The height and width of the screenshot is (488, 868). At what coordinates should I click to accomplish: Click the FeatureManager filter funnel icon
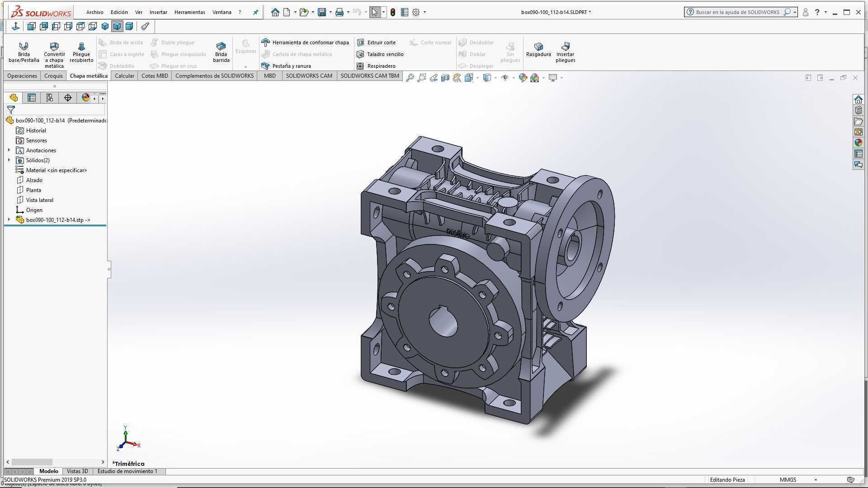click(11, 109)
